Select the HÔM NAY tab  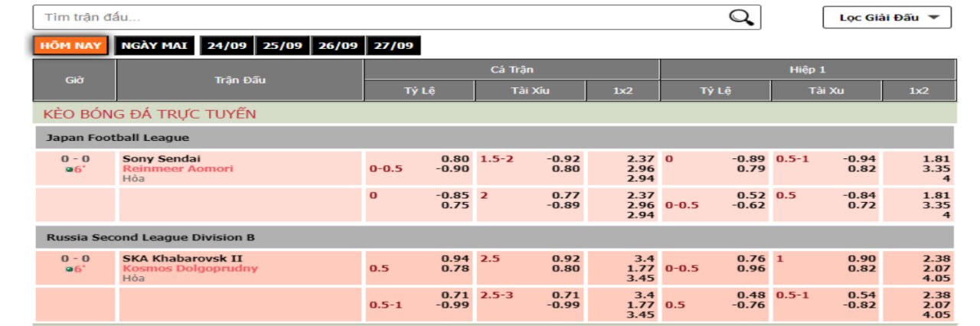[70, 46]
